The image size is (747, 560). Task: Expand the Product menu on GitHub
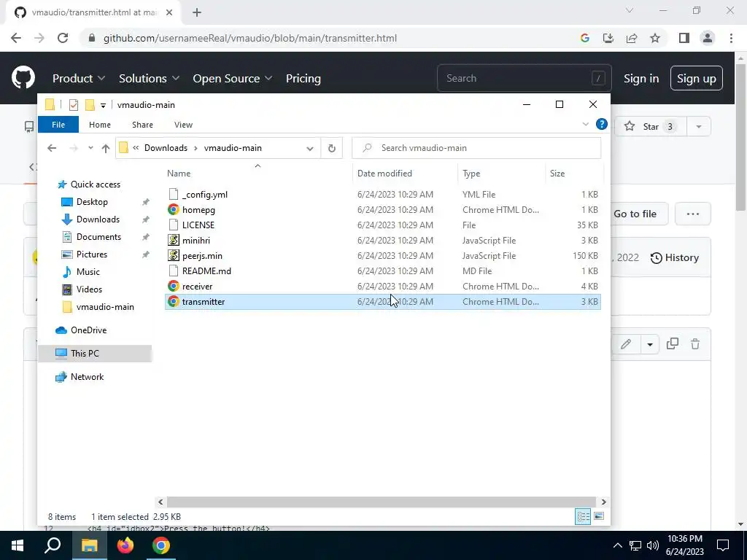(79, 78)
